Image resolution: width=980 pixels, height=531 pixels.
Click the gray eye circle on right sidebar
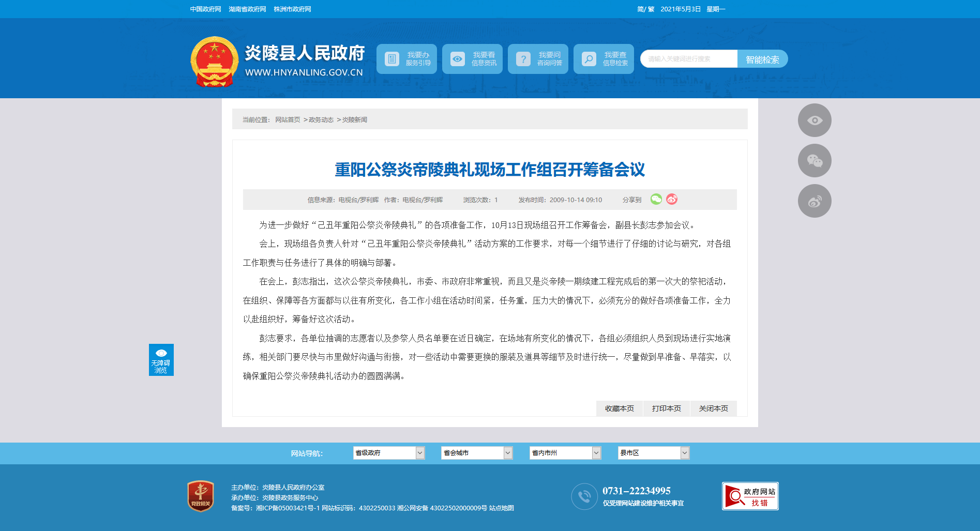tap(815, 120)
